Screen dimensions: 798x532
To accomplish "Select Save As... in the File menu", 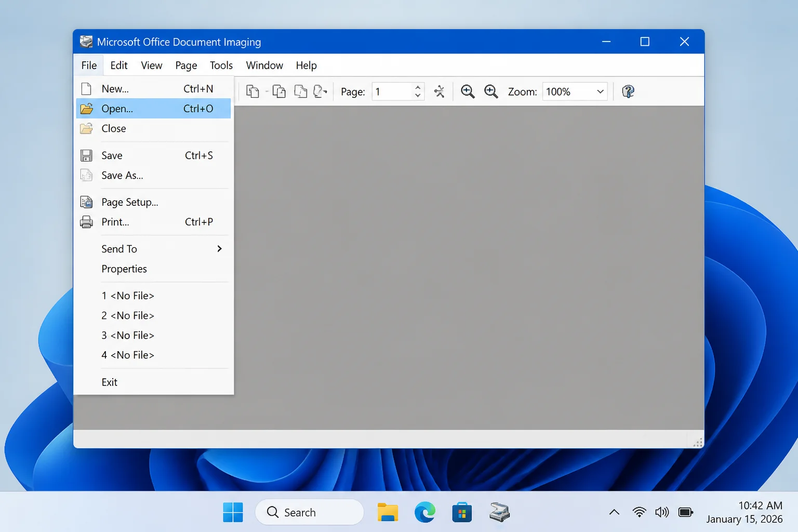I will point(153,175).
